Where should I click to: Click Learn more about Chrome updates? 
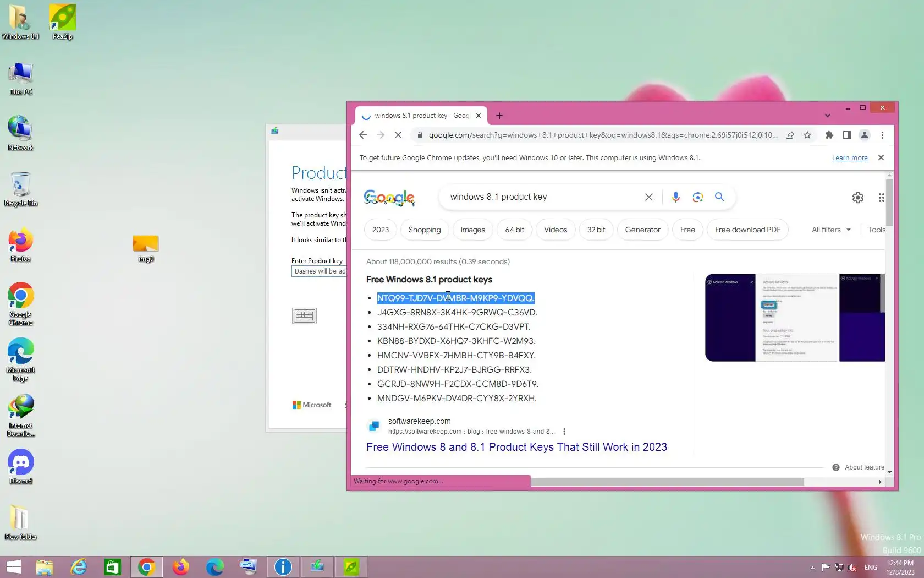coord(850,158)
